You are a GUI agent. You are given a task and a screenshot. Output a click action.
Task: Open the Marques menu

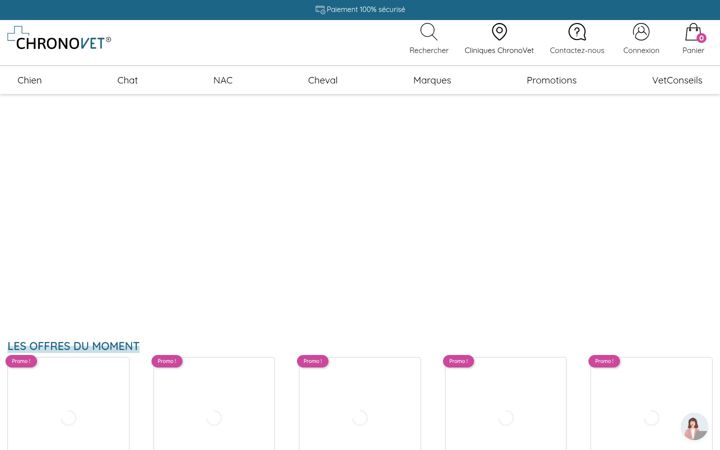tap(432, 80)
